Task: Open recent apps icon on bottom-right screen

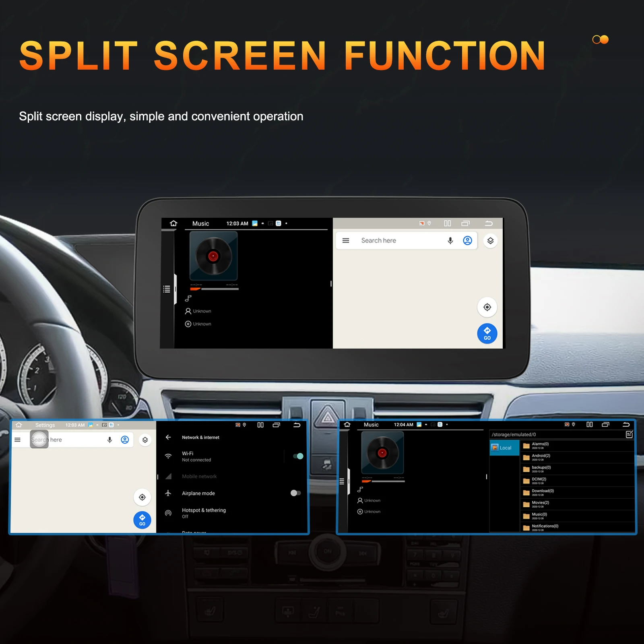Action: pyautogui.click(x=605, y=425)
